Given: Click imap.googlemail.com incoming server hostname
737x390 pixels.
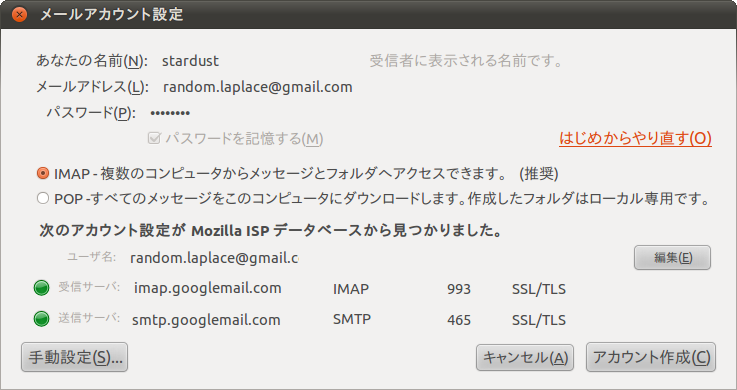Looking at the screenshot, I should tap(208, 288).
